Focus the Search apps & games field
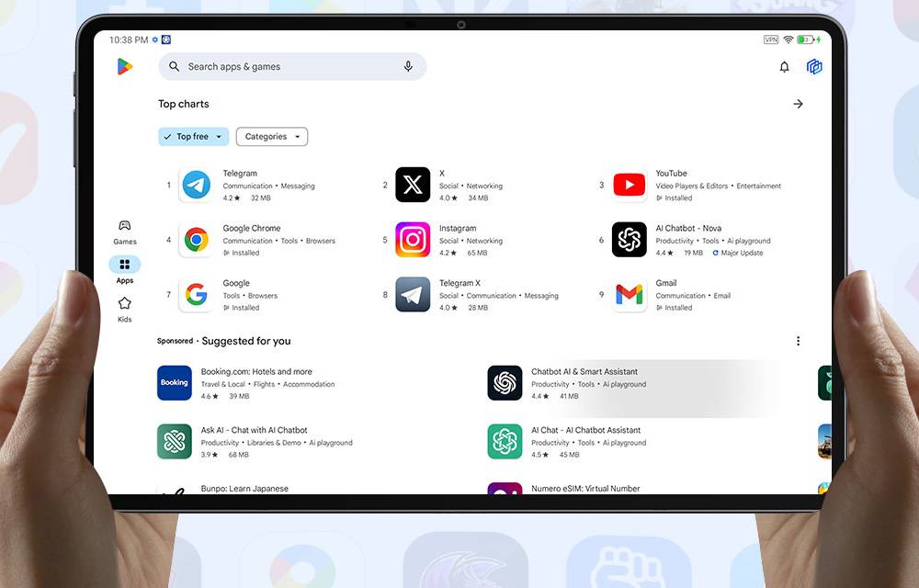The height and width of the screenshot is (588, 919). click(292, 67)
